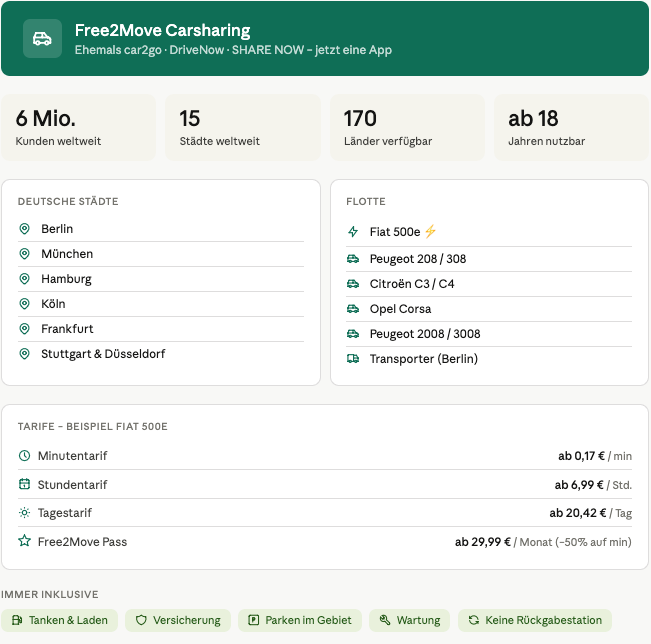Image resolution: width=651 pixels, height=644 pixels.
Task: Click the Free2Move Carsharing title
Action: [x=162, y=30]
